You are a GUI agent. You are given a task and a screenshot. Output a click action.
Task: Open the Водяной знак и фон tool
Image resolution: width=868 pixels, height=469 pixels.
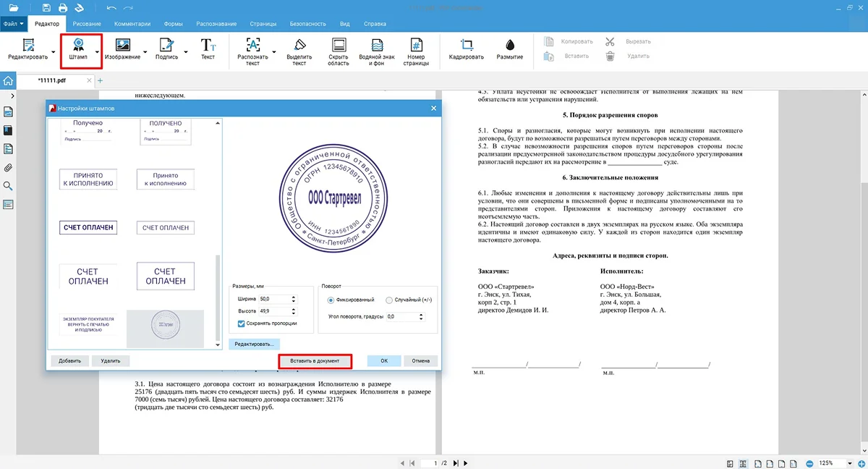pyautogui.click(x=377, y=50)
